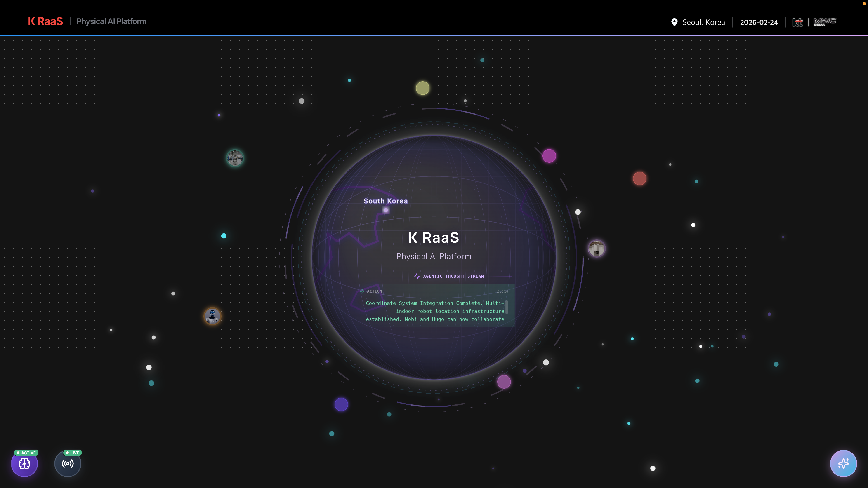Open the live broadcast signal button

(x=68, y=464)
